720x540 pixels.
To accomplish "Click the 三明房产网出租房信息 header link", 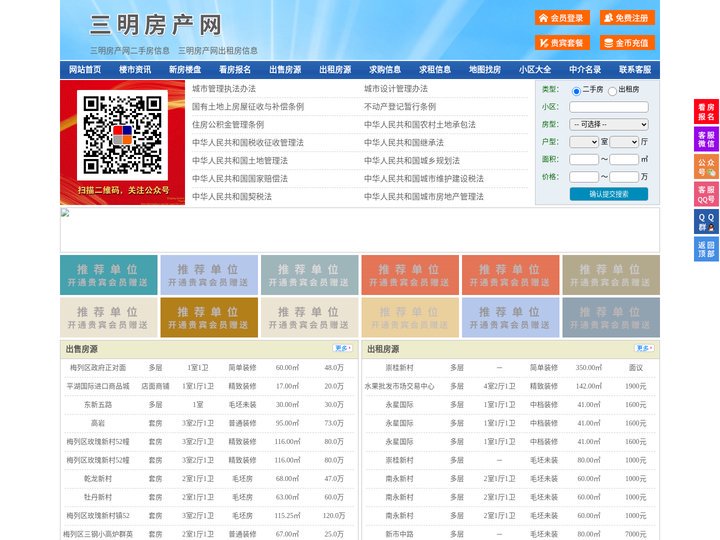I will 218,51.
